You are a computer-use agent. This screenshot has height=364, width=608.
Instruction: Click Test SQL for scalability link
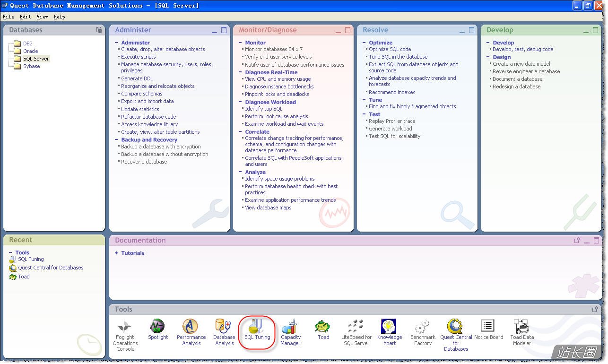click(394, 136)
